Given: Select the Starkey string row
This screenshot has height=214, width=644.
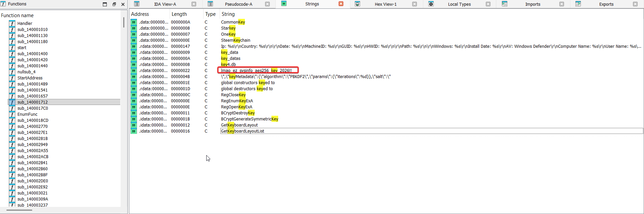Looking at the screenshot, I should pyautogui.click(x=386, y=28).
